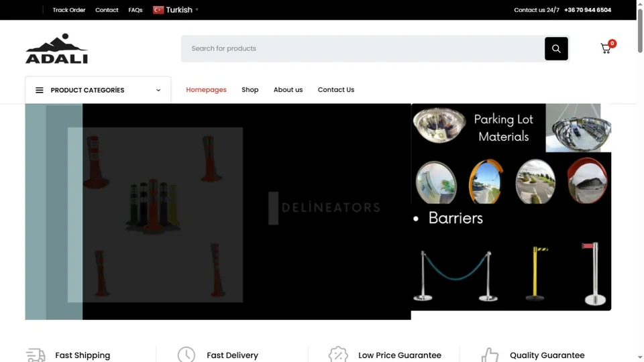The width and height of the screenshot is (644, 362).
Task: Click the Fast Shipping truck icon
Action: [36, 355]
